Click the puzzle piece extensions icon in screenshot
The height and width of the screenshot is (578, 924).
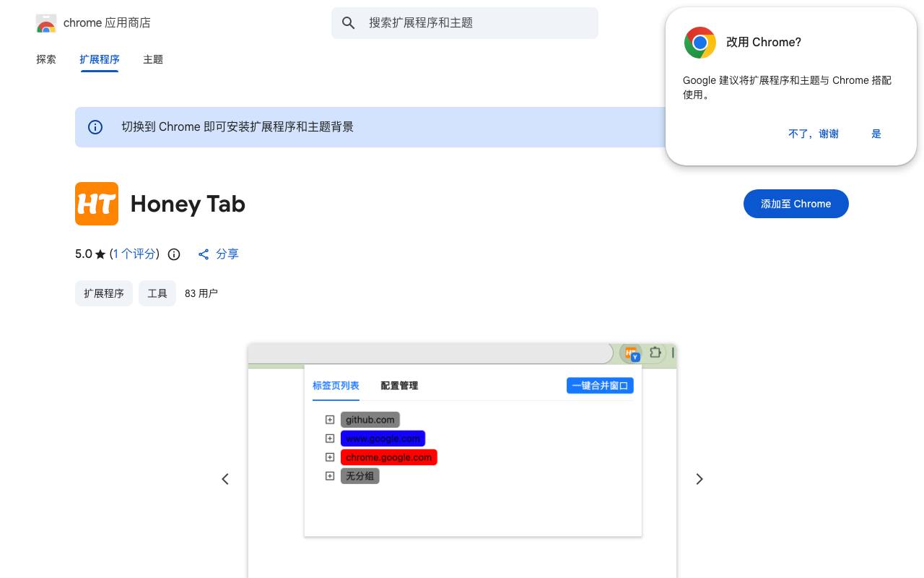tap(655, 353)
